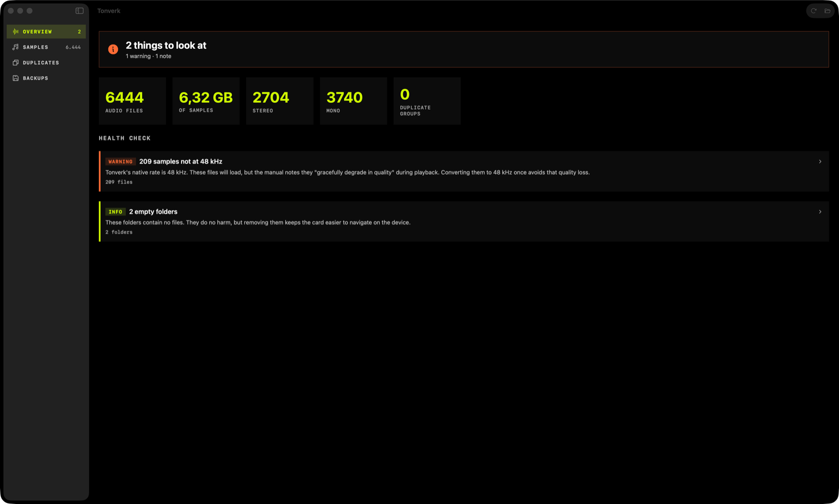The height and width of the screenshot is (504, 839).
Task: Click the INFO badge
Action: pyautogui.click(x=115, y=212)
